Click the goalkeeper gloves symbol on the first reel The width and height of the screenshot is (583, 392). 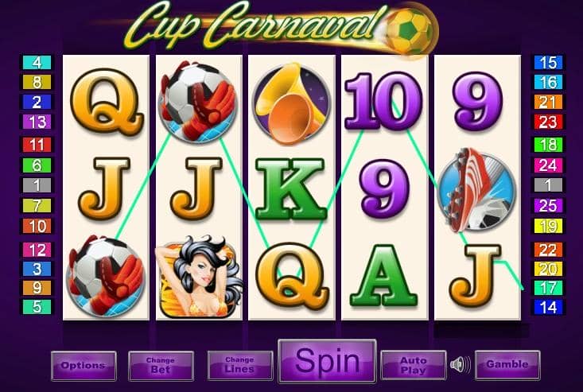pyautogui.click(x=106, y=275)
